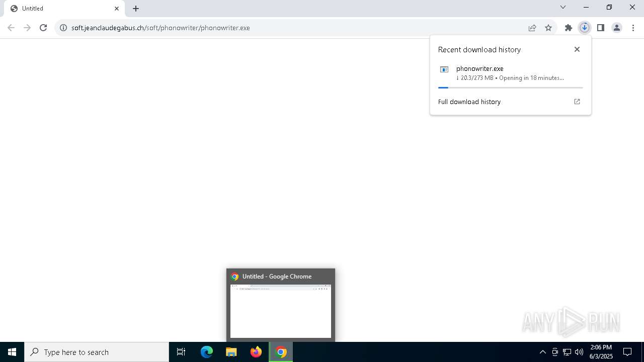Go back to previous page
Image resolution: width=644 pixels, height=362 pixels.
click(11, 28)
